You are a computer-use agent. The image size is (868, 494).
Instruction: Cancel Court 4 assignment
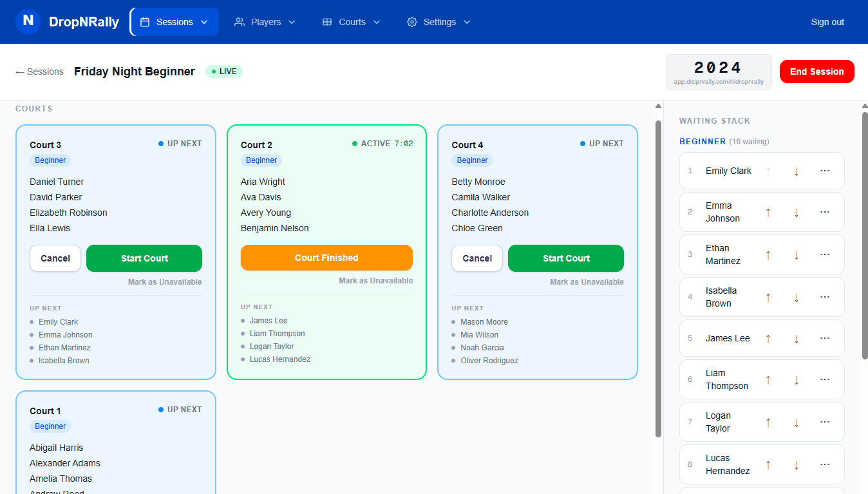477,258
